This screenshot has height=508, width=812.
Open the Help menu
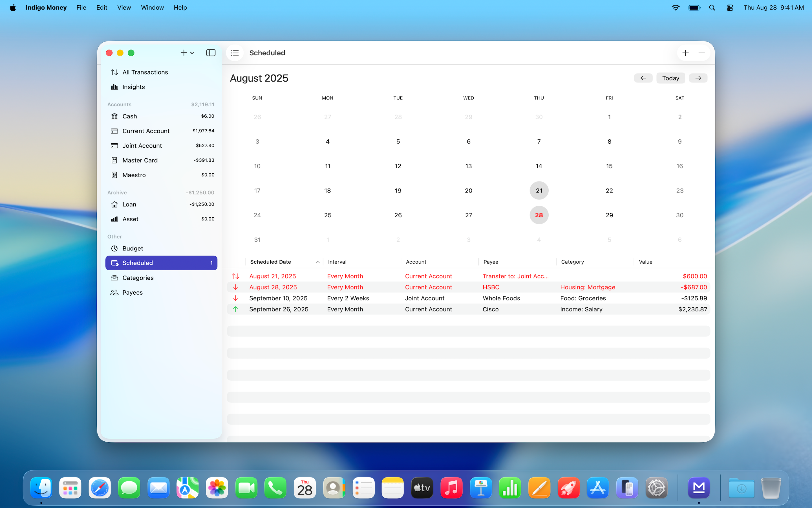(180, 7)
